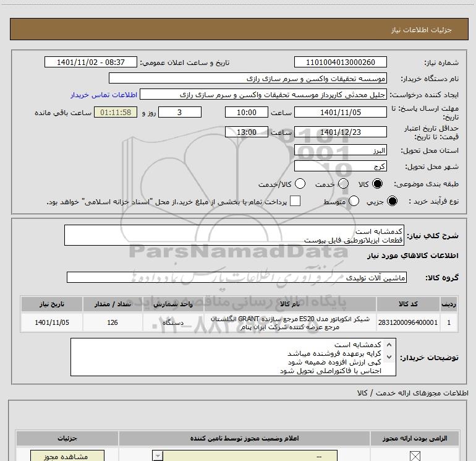The width and height of the screenshot is (476, 461).
Task: Click the delivery city field کرج
Action: 340,166
